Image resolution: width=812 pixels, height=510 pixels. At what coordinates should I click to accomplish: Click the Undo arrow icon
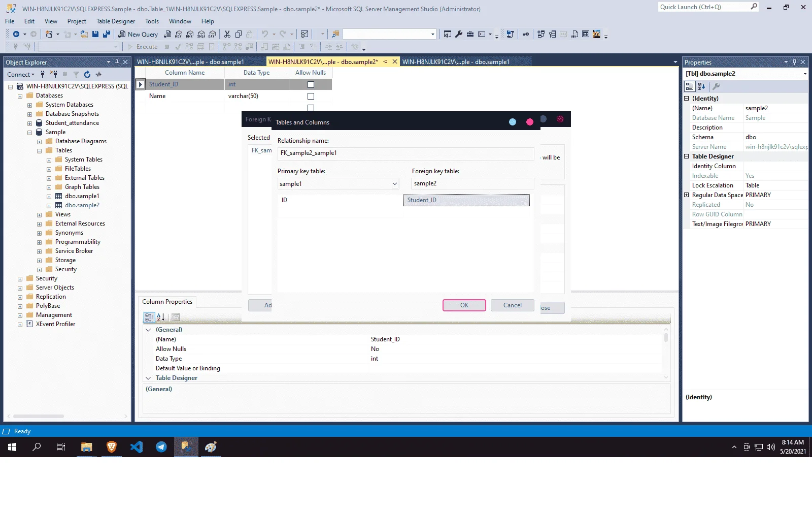click(x=265, y=34)
